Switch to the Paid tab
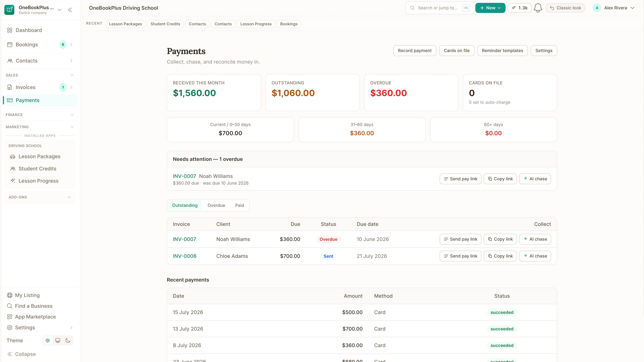This screenshot has width=644, height=362. coord(239,205)
